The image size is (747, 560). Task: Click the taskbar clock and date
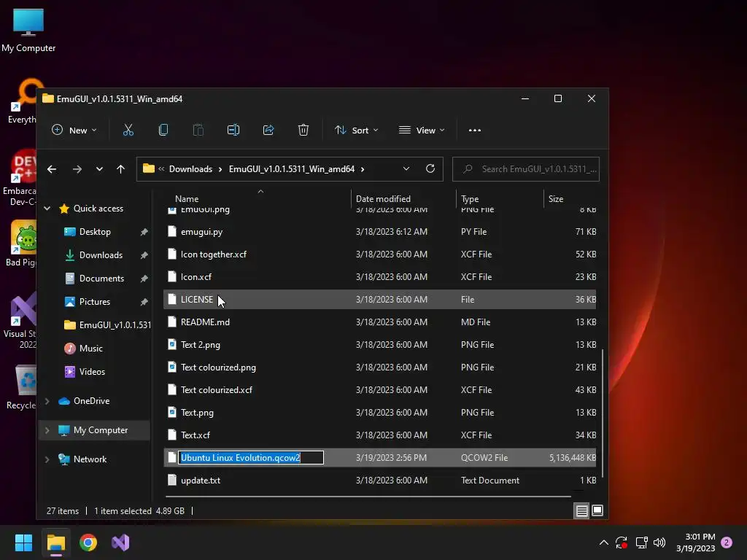[695, 542]
